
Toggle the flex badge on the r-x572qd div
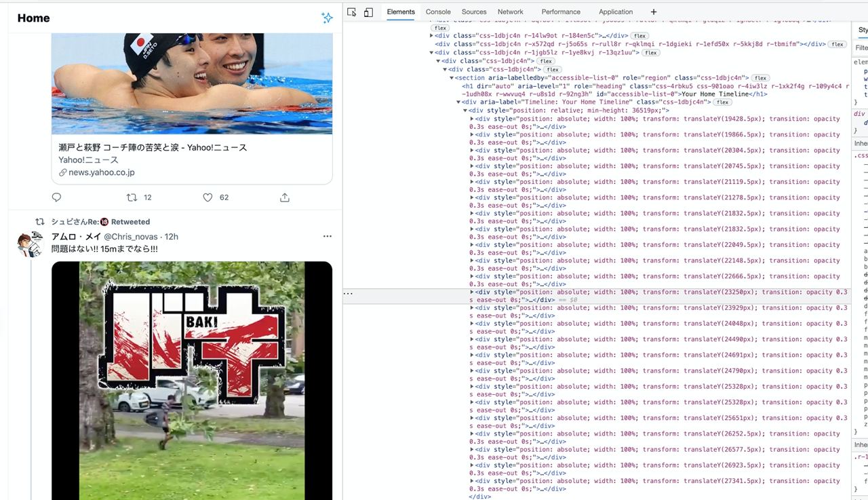click(837, 44)
